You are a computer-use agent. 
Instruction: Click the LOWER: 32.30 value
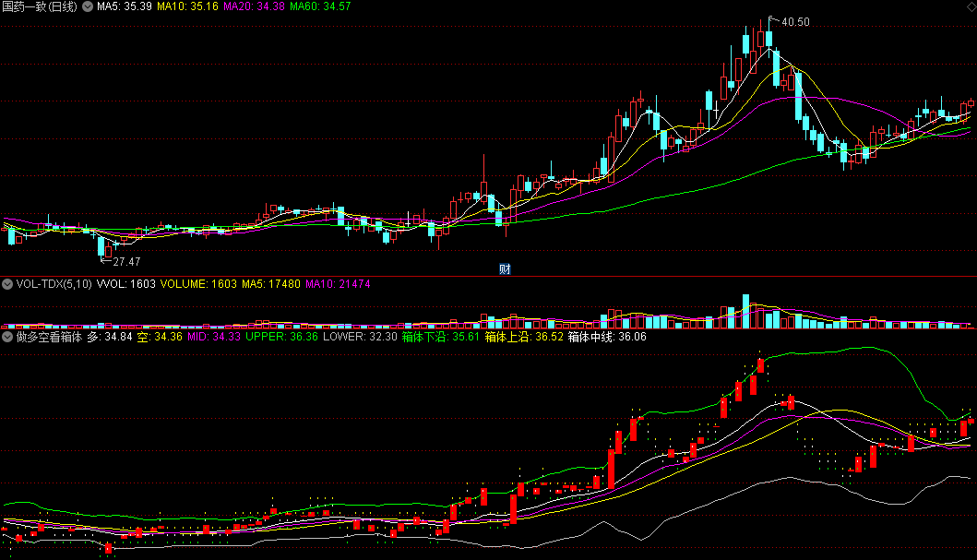click(360, 337)
